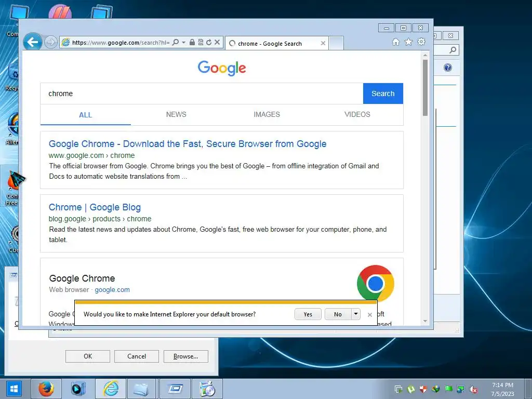Click the help icon in background window
Screen dimensions: 532x399
click(x=448, y=68)
